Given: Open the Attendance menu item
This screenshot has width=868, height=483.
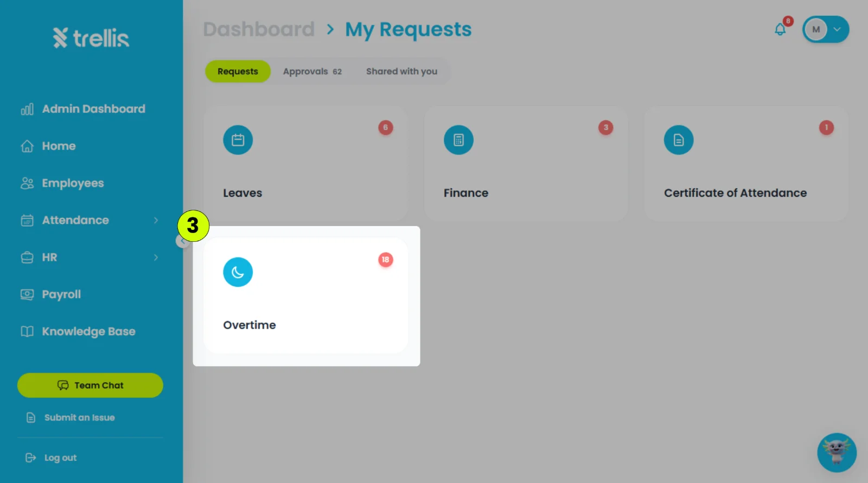Looking at the screenshot, I should (x=75, y=220).
